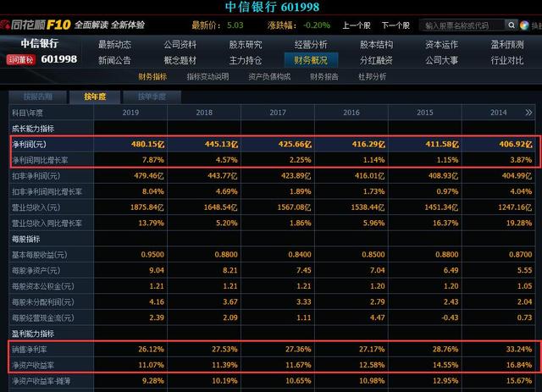Open 经营分析 section
The image size is (542, 392).
(311, 45)
